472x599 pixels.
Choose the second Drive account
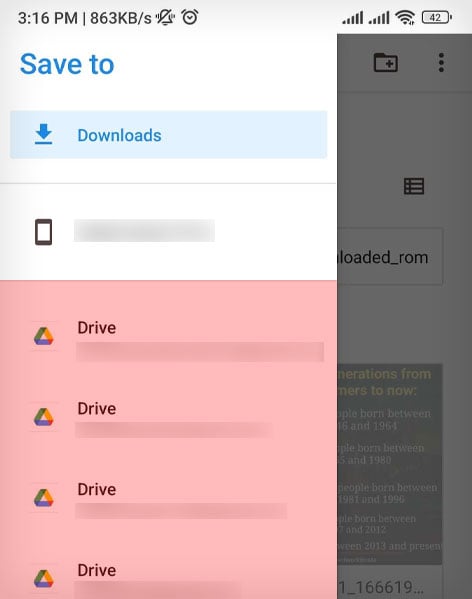click(x=168, y=418)
